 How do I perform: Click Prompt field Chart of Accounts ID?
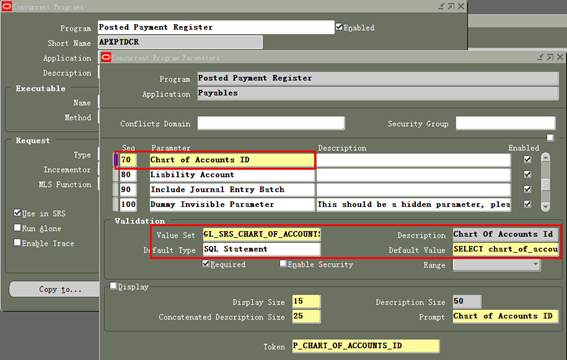tap(505, 316)
